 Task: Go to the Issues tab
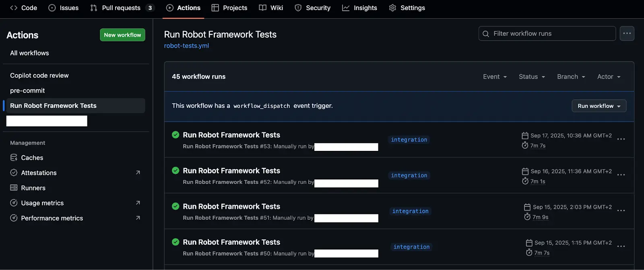[63, 8]
